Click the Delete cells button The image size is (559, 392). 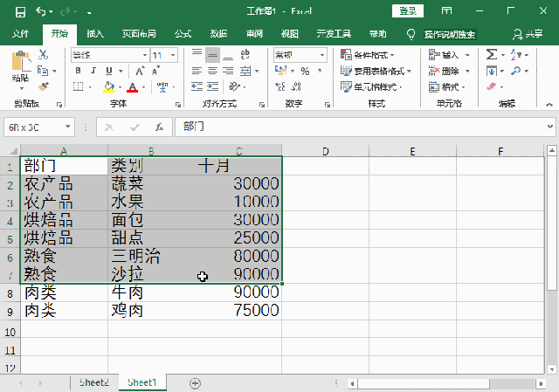[x=444, y=71]
